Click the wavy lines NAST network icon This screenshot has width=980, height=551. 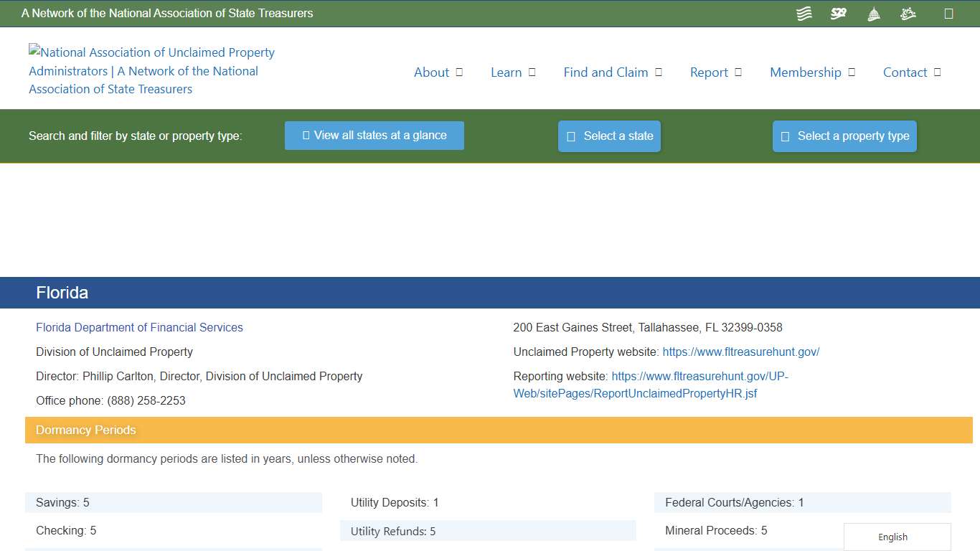pos(804,13)
